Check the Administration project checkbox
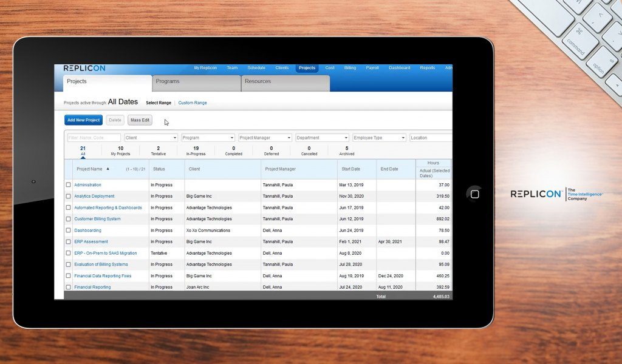The height and width of the screenshot is (364, 622). [69, 185]
